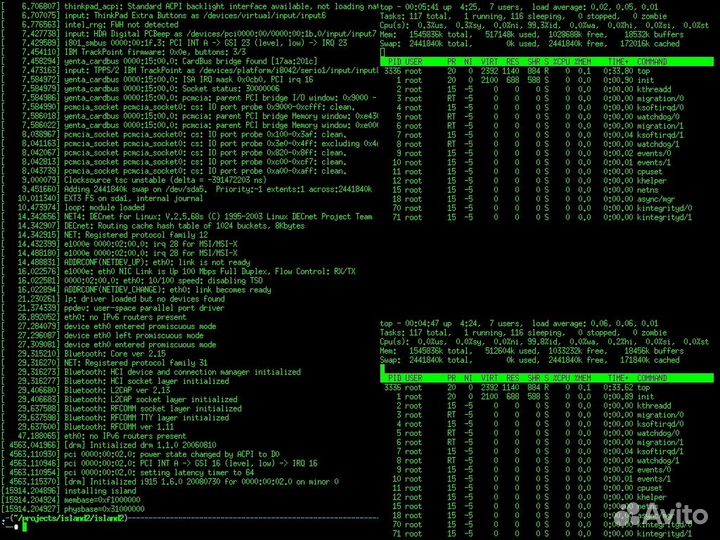Click the COMMAND column header in upper top pane
The image size is (720, 540).
pos(652,62)
